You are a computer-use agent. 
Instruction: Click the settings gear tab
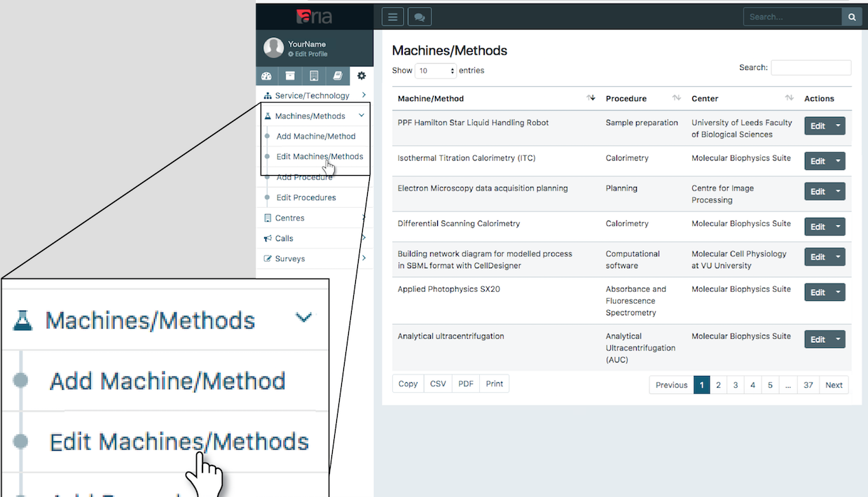click(361, 76)
